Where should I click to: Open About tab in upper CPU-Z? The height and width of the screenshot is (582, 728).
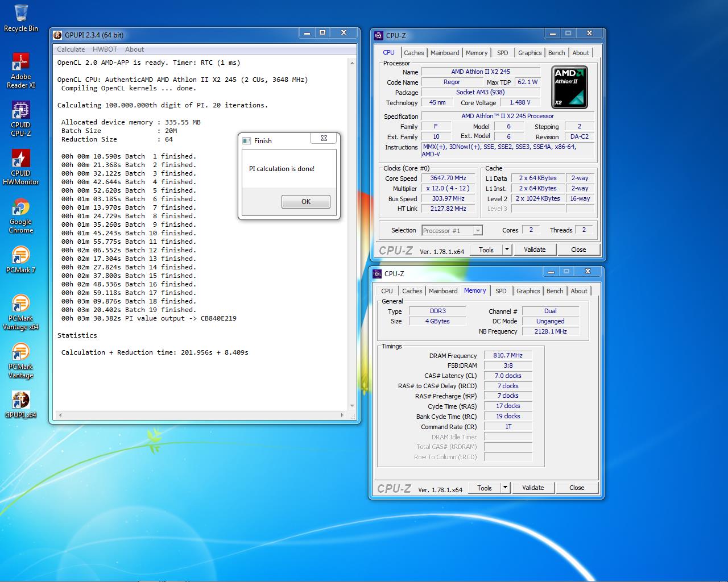(581, 53)
